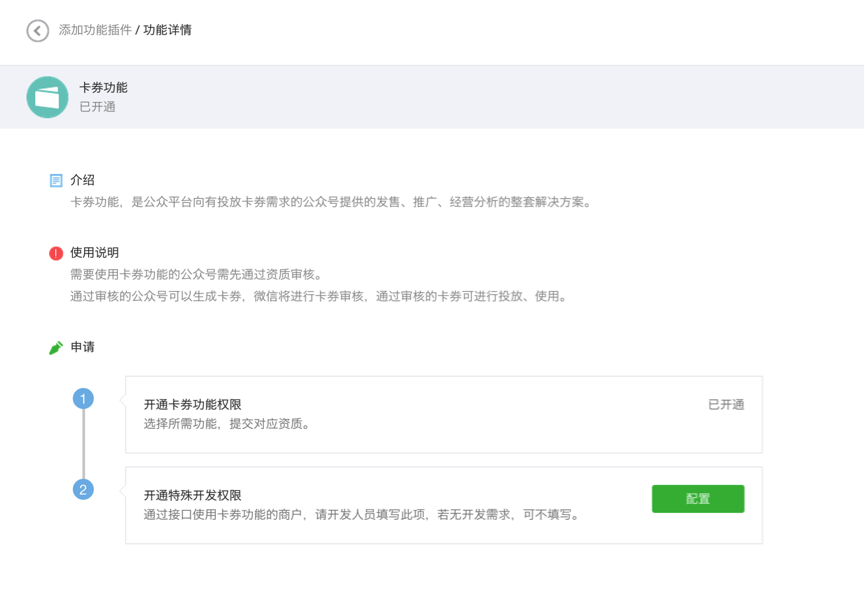This screenshot has height=590, width=865.
Task: Click the intro paragraph about 卡券功能 解决方案
Action: (x=331, y=202)
